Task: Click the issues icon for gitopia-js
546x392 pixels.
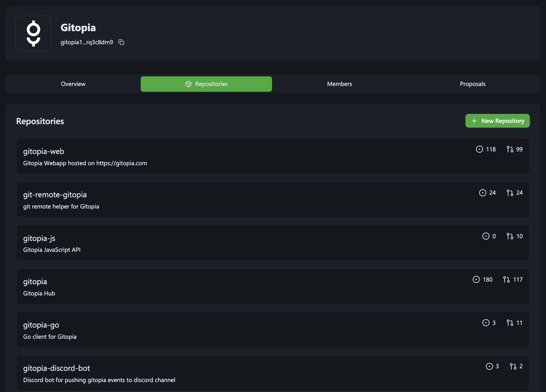Action: [x=486, y=236]
